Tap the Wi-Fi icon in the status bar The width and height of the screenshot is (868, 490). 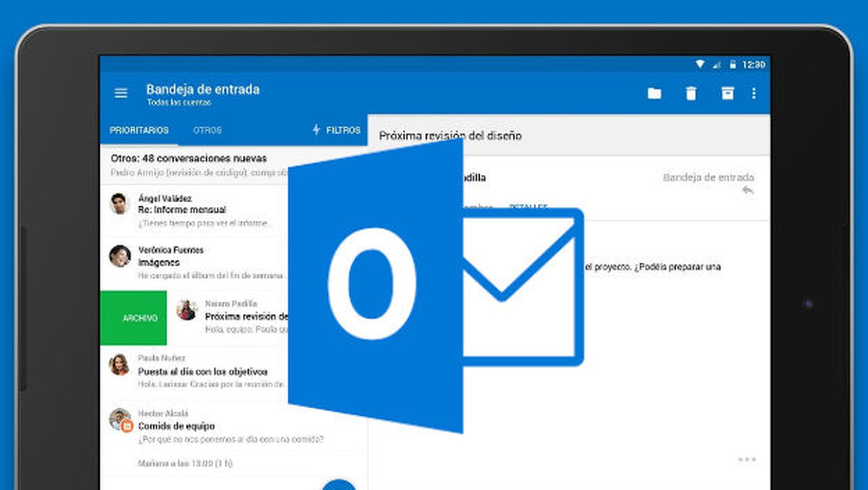[698, 65]
